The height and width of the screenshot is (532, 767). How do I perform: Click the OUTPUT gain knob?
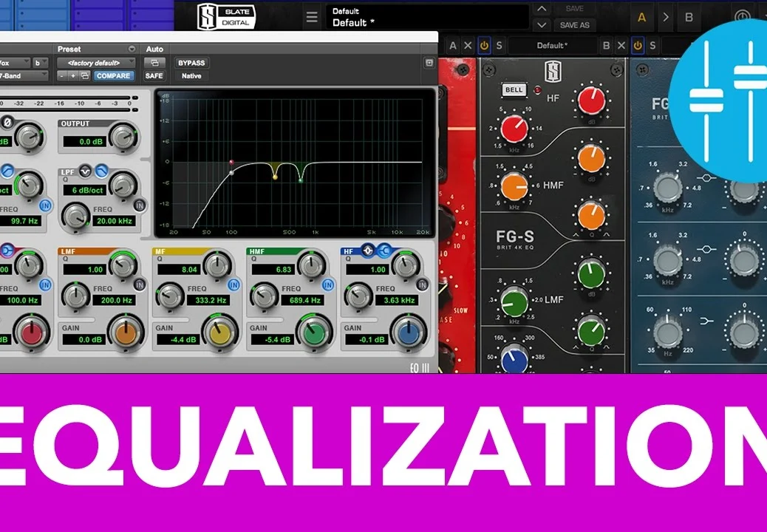pos(123,137)
